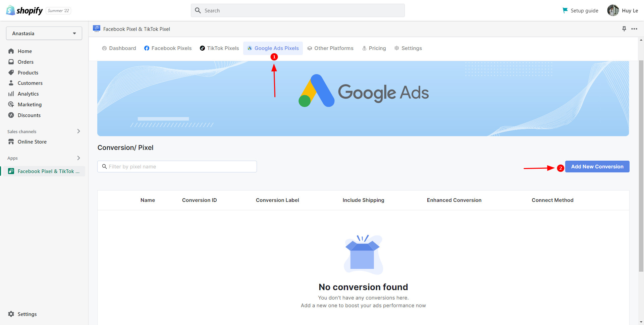Click the Summer '22 badge

coord(58,11)
